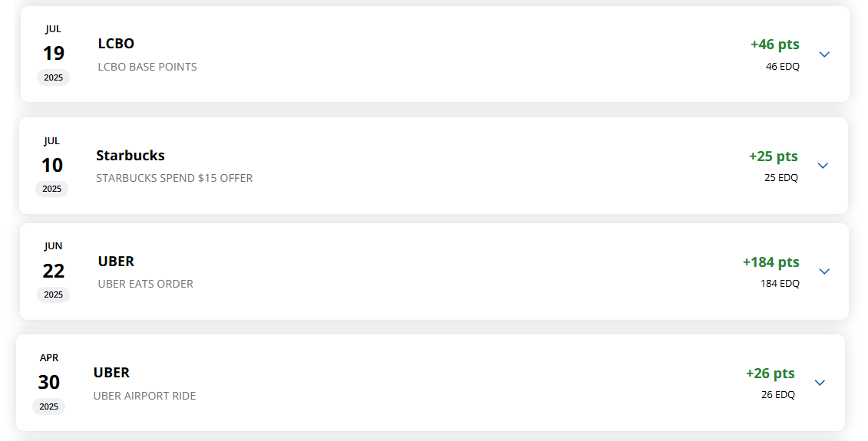This screenshot has height=441, width=868.
Task: Click the UBER EATS ORDER description
Action: tap(146, 284)
